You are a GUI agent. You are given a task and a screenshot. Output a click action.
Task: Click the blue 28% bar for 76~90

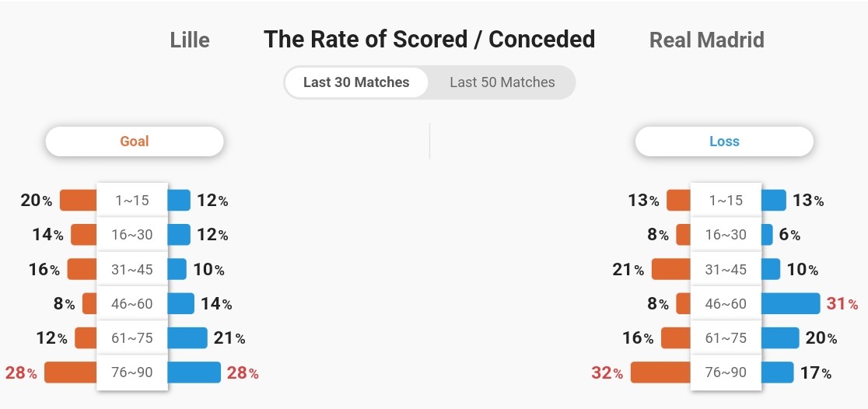(x=194, y=372)
